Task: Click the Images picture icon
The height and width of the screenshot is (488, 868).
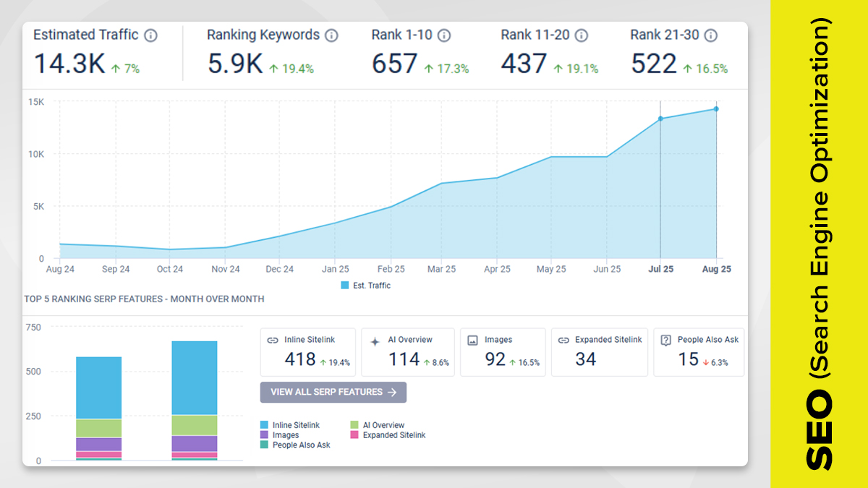Action: [x=472, y=340]
